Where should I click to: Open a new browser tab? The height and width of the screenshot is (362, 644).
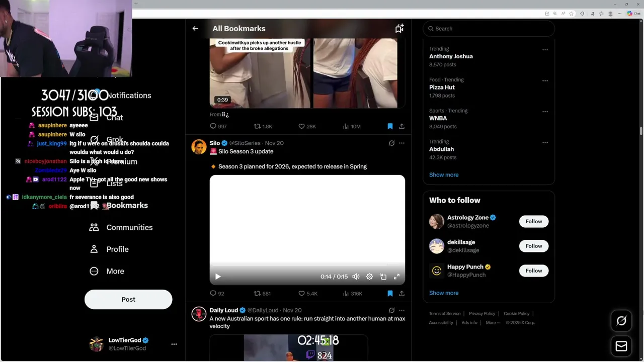pyautogui.click(x=136, y=4)
